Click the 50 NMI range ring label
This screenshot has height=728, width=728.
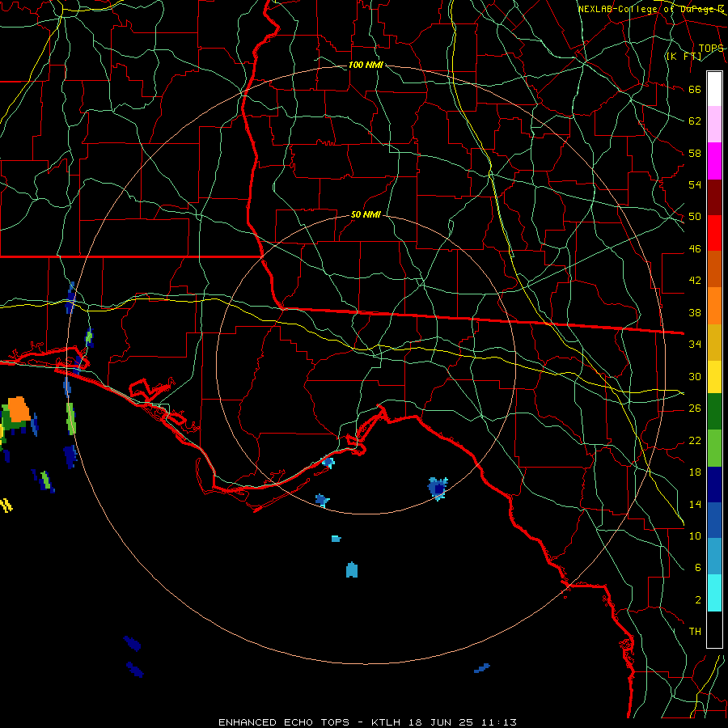tap(366, 214)
